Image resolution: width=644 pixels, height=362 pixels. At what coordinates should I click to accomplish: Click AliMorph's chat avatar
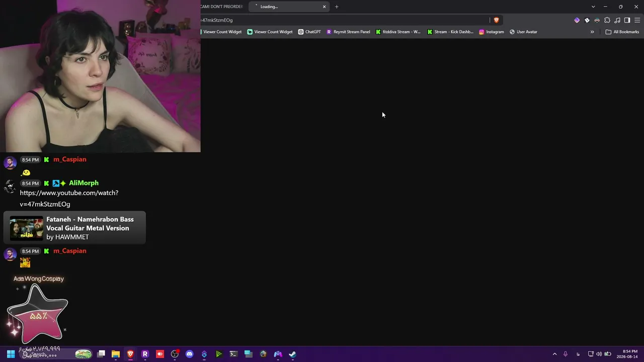click(x=10, y=186)
